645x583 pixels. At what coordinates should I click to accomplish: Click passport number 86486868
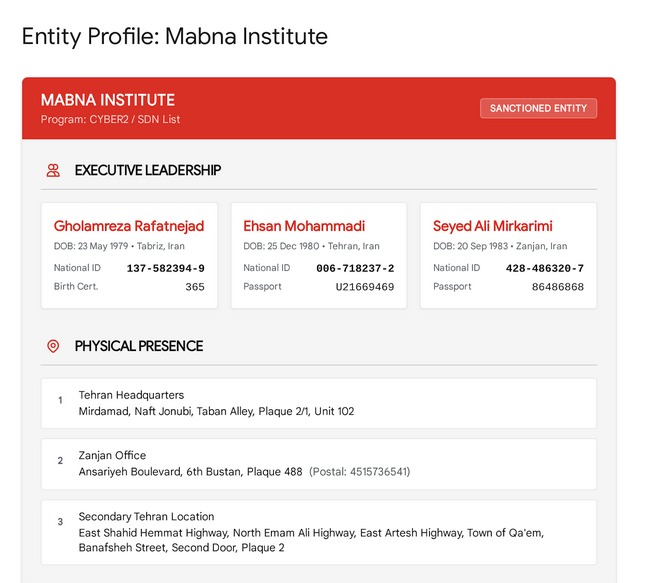coord(558,287)
